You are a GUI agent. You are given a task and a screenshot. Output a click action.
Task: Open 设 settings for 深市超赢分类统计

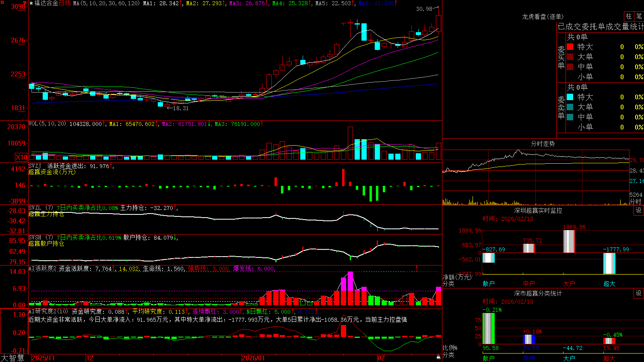639,293
